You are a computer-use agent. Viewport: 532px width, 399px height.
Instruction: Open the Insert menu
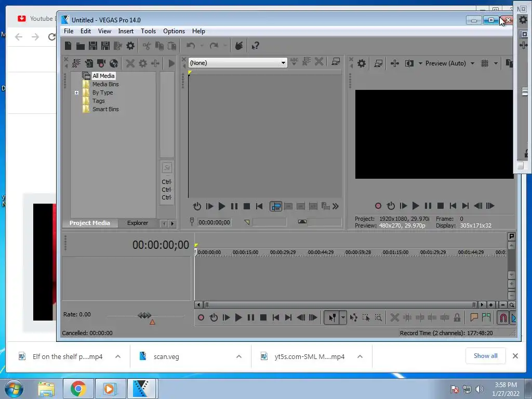(x=126, y=31)
